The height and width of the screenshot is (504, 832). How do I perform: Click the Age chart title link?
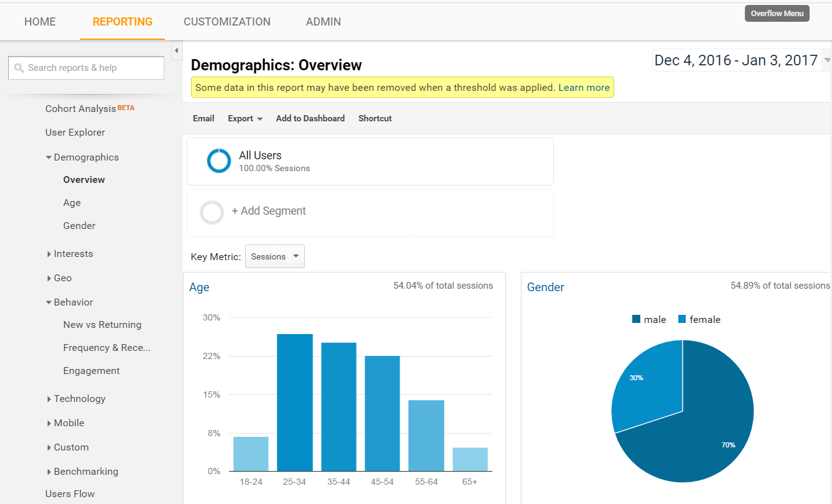[199, 287]
